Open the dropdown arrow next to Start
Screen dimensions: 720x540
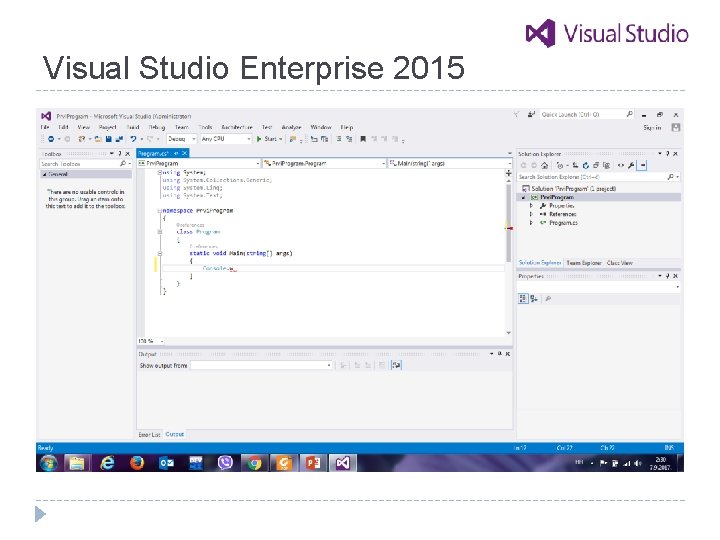pos(281,139)
